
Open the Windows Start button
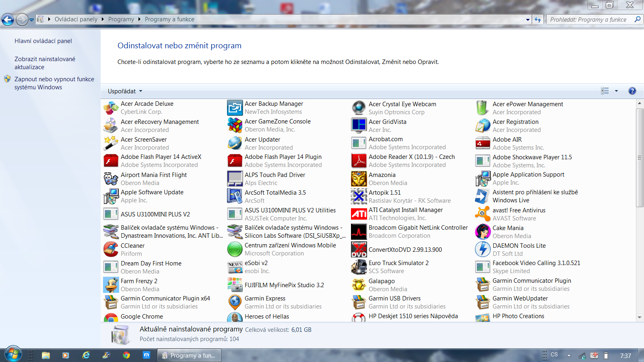(13, 354)
